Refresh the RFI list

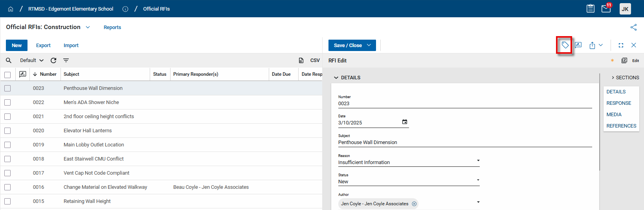(x=53, y=60)
